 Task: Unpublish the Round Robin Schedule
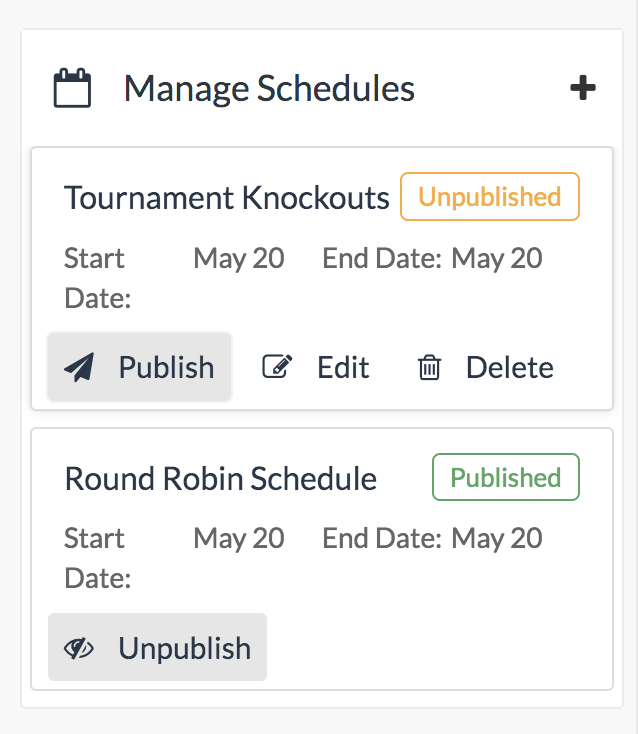coord(157,648)
